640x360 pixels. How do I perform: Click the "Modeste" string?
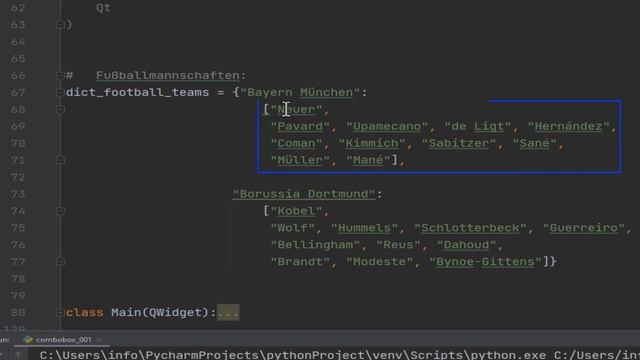[x=380, y=262]
